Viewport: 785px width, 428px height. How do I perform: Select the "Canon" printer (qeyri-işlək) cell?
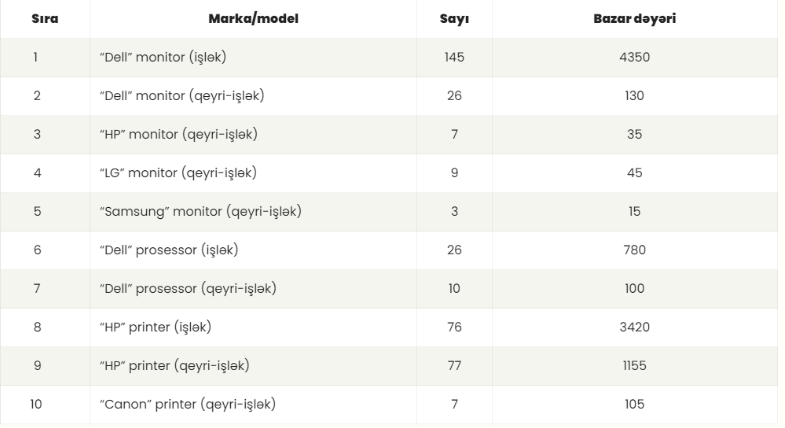point(253,404)
